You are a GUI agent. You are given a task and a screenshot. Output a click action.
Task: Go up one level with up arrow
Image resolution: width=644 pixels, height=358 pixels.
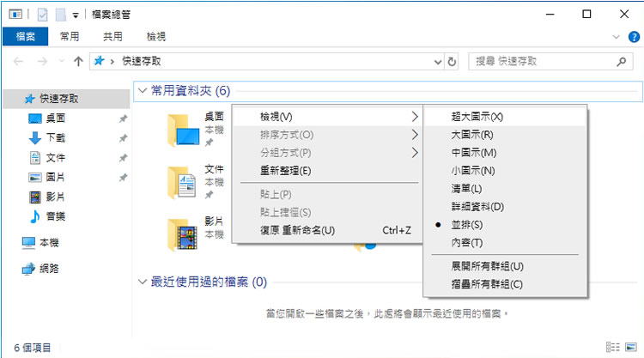(78, 62)
